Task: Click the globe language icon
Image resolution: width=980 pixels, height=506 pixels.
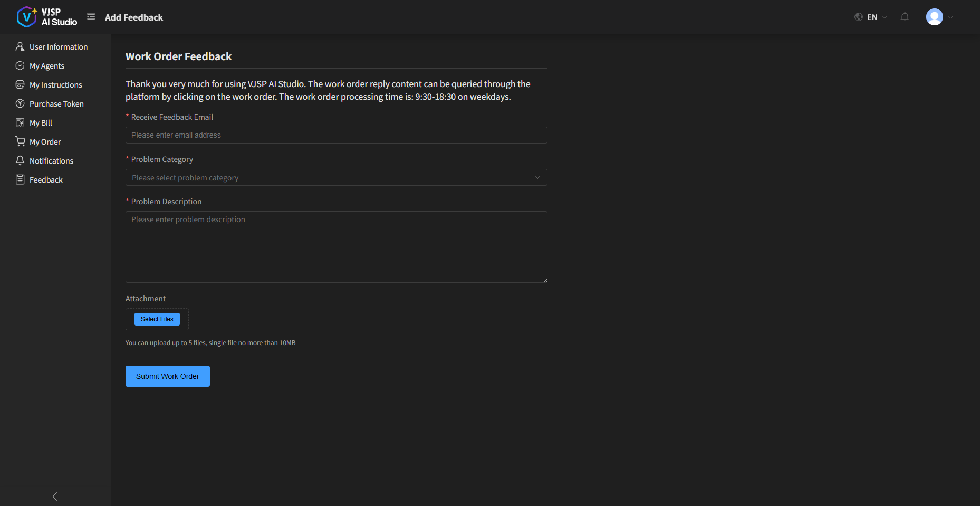Action: [859, 17]
